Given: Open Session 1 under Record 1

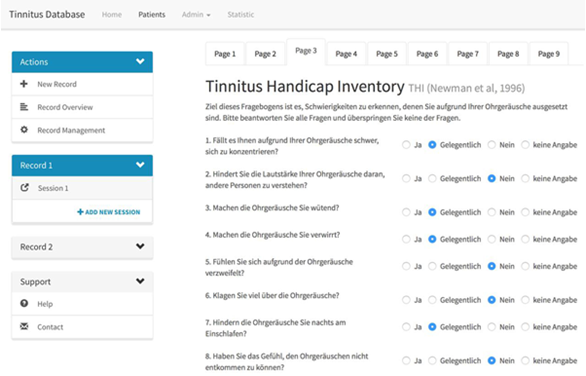Looking at the screenshot, I should click(x=82, y=188).
